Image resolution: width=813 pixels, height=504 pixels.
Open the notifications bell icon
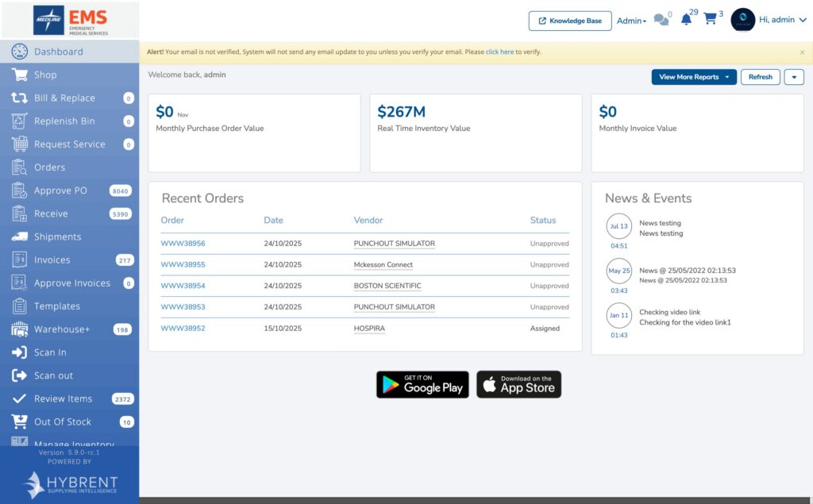pos(686,20)
